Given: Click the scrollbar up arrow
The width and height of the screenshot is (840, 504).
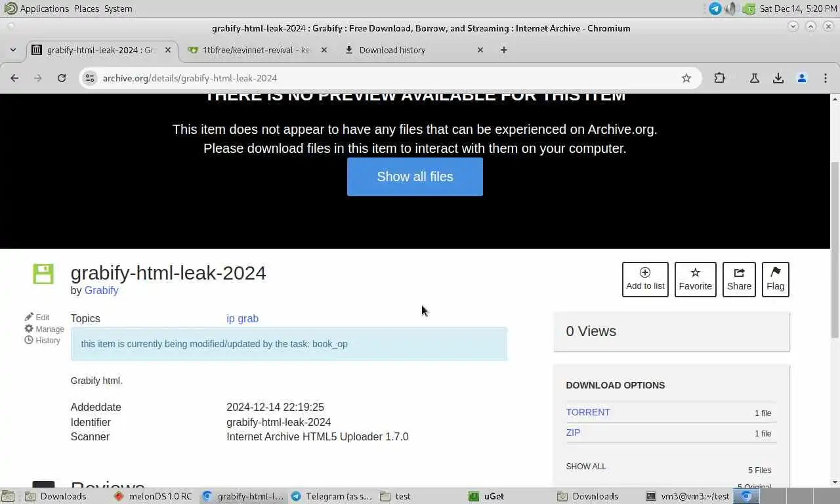Looking at the screenshot, I should pyautogui.click(x=835, y=98).
